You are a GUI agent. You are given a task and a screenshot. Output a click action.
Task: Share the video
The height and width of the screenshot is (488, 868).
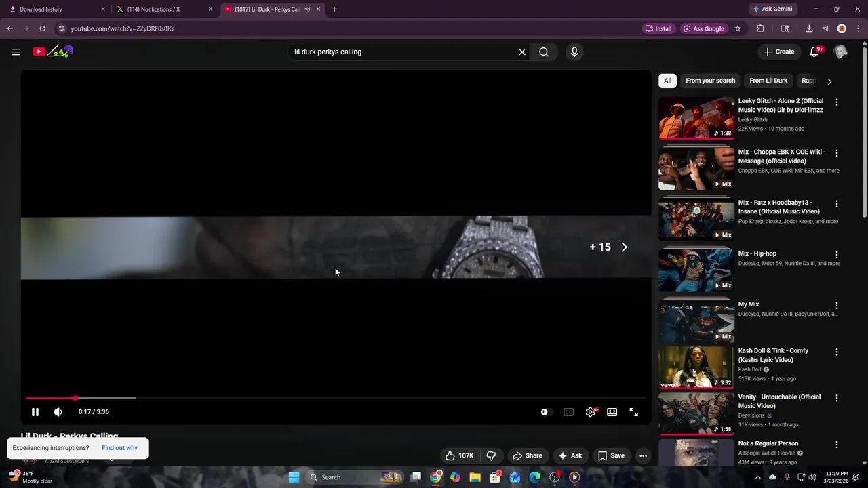[528, 455]
